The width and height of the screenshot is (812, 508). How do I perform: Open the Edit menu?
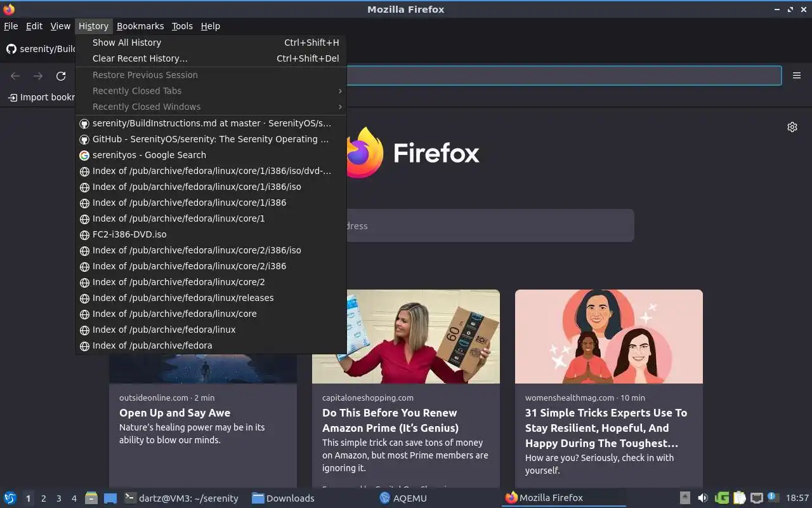[x=34, y=26]
